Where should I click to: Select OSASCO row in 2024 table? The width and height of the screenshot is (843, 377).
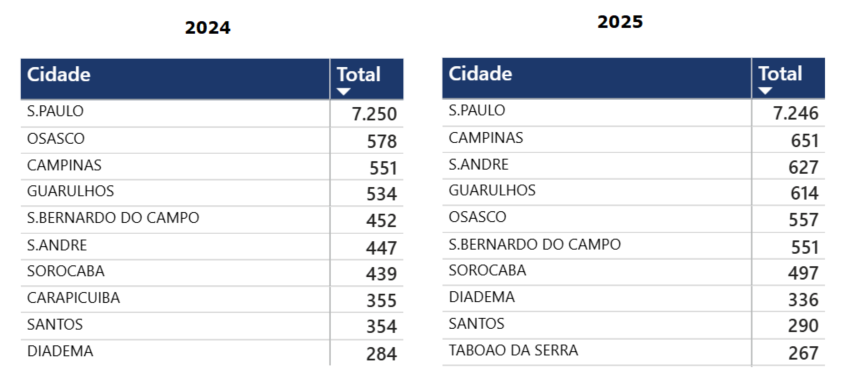(212, 140)
